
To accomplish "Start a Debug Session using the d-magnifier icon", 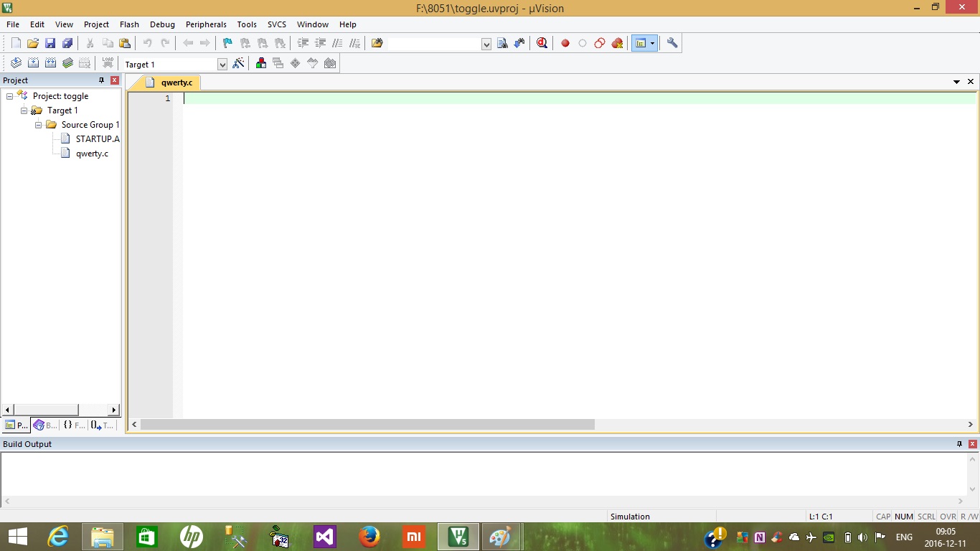I will point(542,42).
